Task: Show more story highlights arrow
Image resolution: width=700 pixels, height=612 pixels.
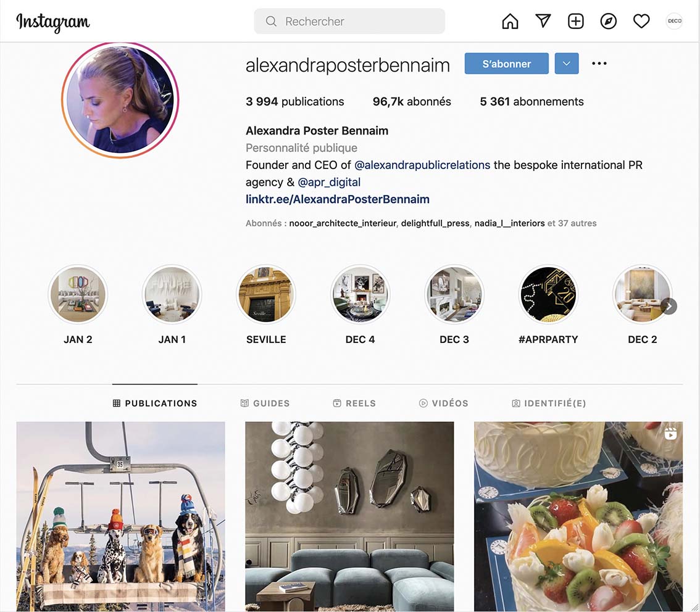Action: (x=669, y=306)
